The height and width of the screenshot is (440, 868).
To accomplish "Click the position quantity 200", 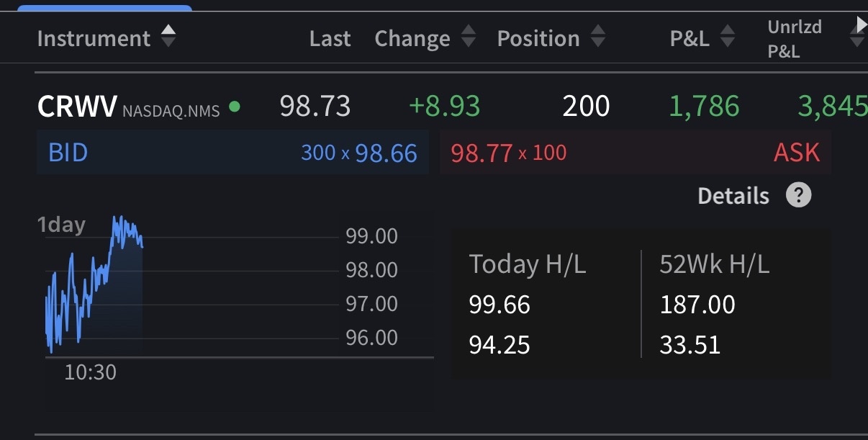I will (586, 107).
